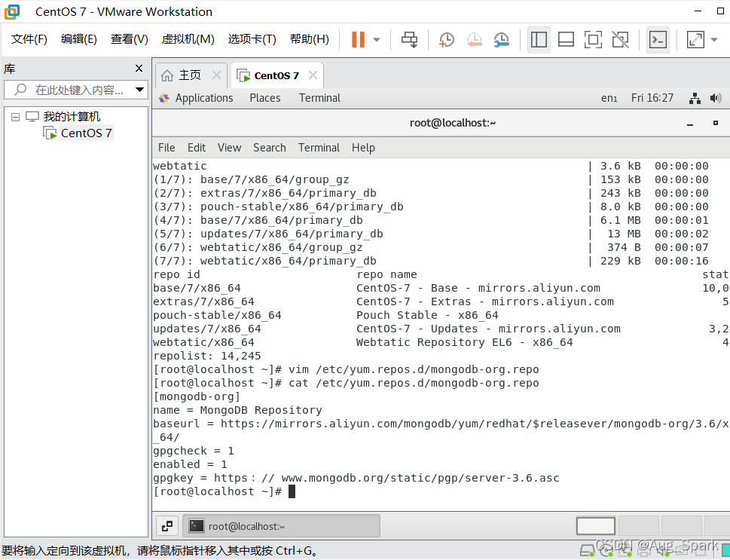Toggle unity mode icon
The width and height of the screenshot is (730, 560).
click(x=620, y=40)
